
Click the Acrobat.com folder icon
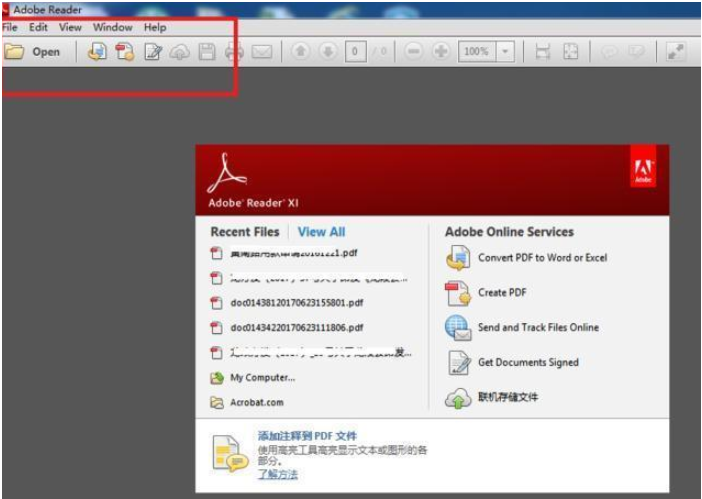click(x=217, y=403)
